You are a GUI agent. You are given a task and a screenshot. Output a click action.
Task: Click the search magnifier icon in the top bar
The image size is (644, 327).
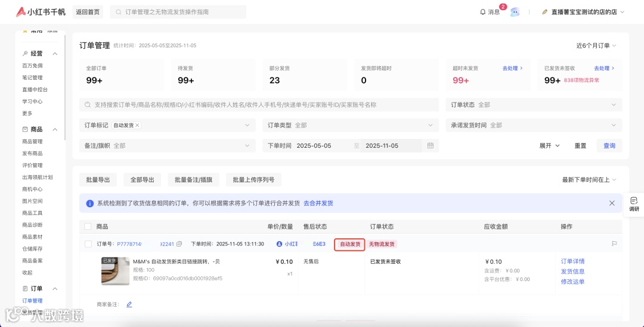click(x=118, y=13)
